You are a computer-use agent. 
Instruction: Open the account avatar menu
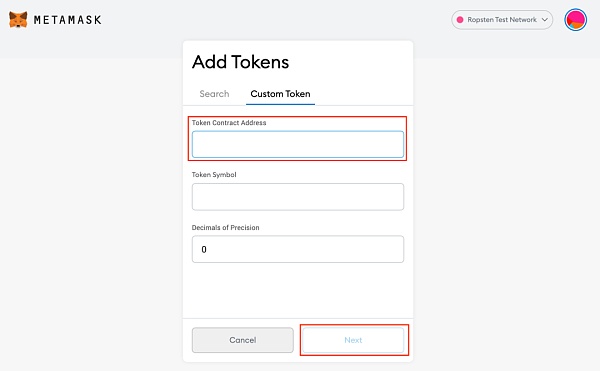click(x=575, y=20)
